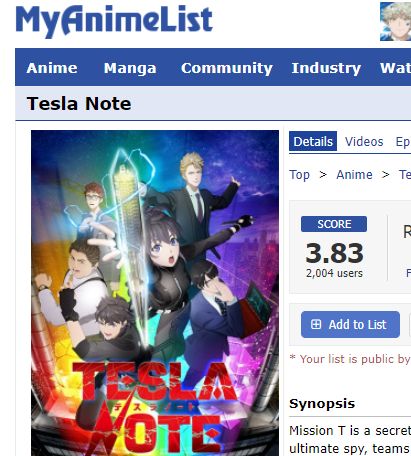Click the SCORE label badge
The image size is (411, 456).
(x=334, y=224)
